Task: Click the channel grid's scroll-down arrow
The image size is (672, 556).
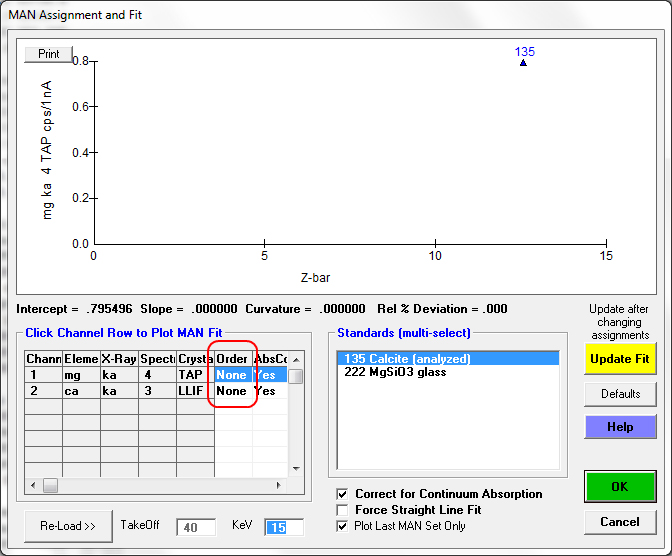Action: pyautogui.click(x=296, y=468)
